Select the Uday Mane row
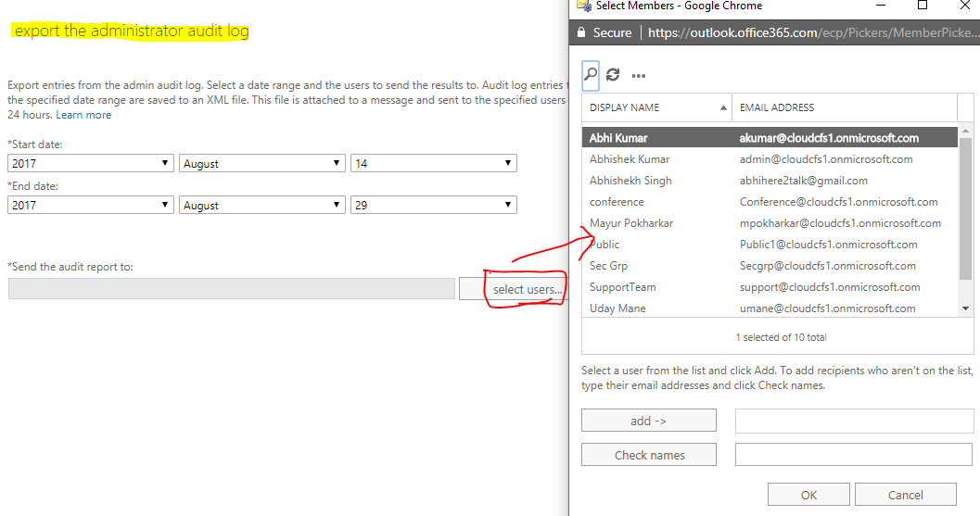This screenshot has width=980, height=516. 770,308
